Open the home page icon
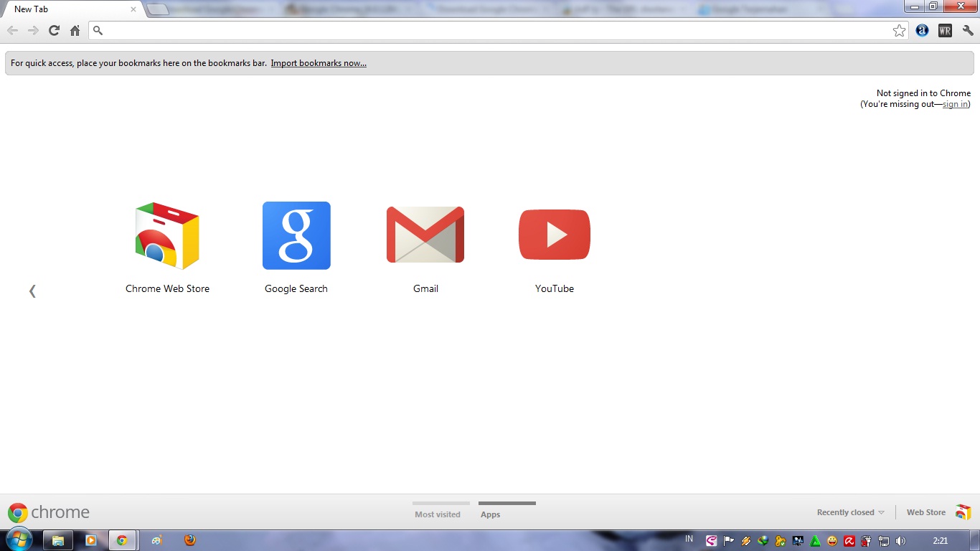980x551 pixels. click(75, 30)
